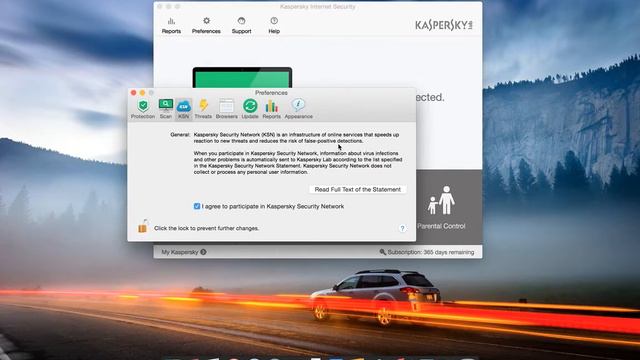Image resolution: width=640 pixels, height=360 pixels.
Task: Open the Protection preferences pane
Action: [143, 109]
